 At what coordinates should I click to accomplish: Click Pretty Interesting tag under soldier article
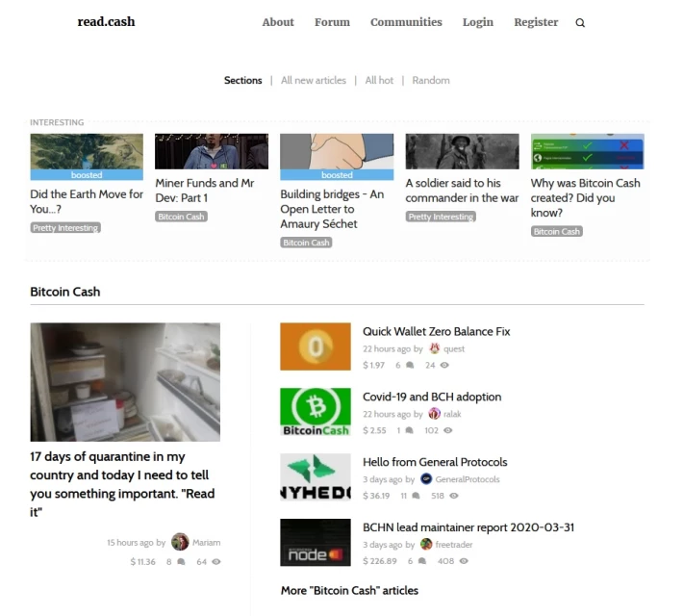[x=441, y=217]
